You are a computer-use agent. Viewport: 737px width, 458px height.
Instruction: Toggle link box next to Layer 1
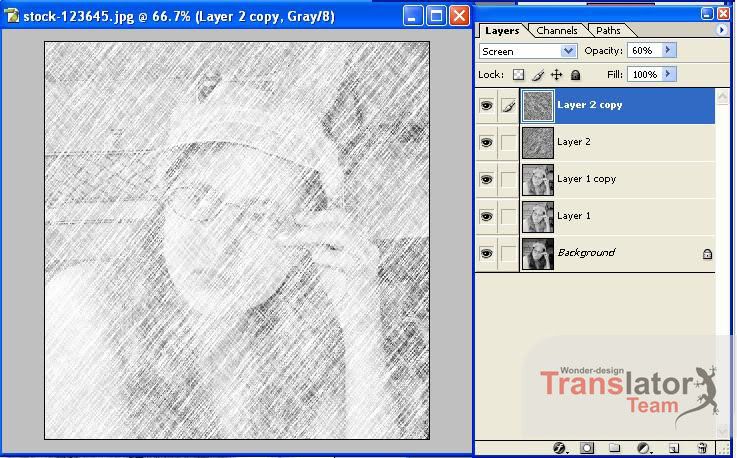tap(508, 216)
